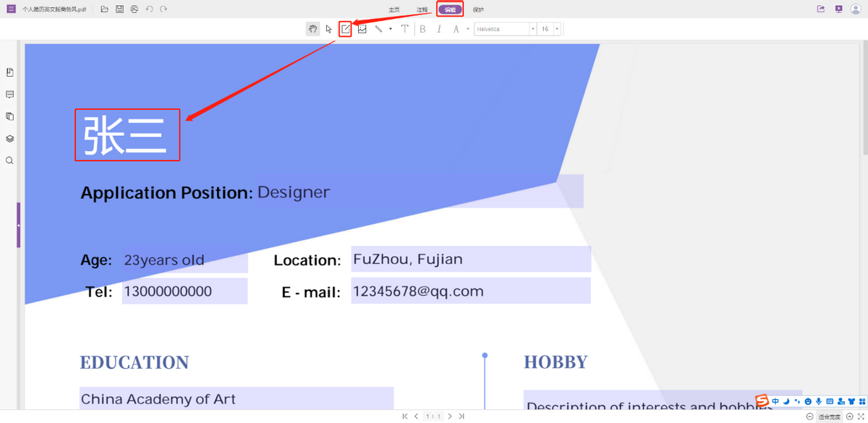Click the EDUCATION heading
This screenshot has width=868, height=423.
click(135, 362)
